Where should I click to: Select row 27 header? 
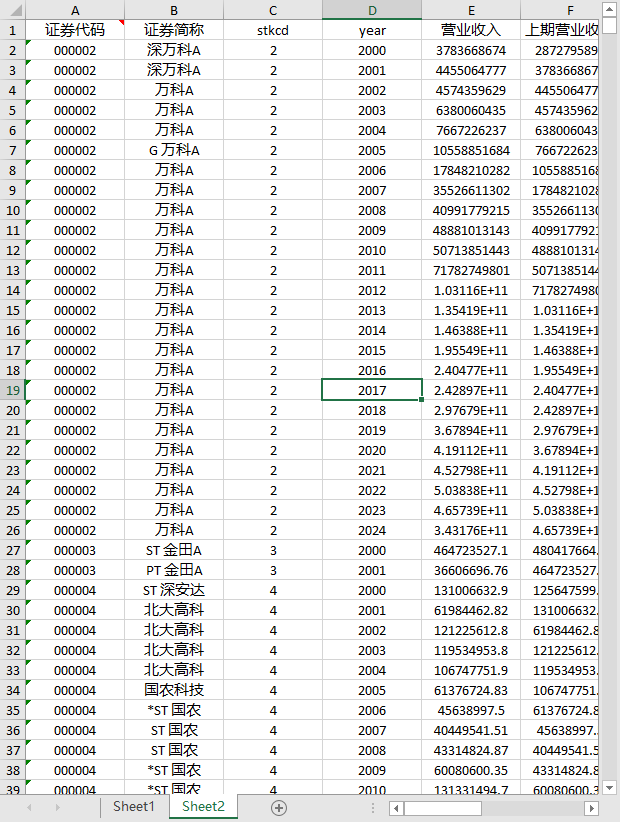pyautogui.click(x=13, y=550)
